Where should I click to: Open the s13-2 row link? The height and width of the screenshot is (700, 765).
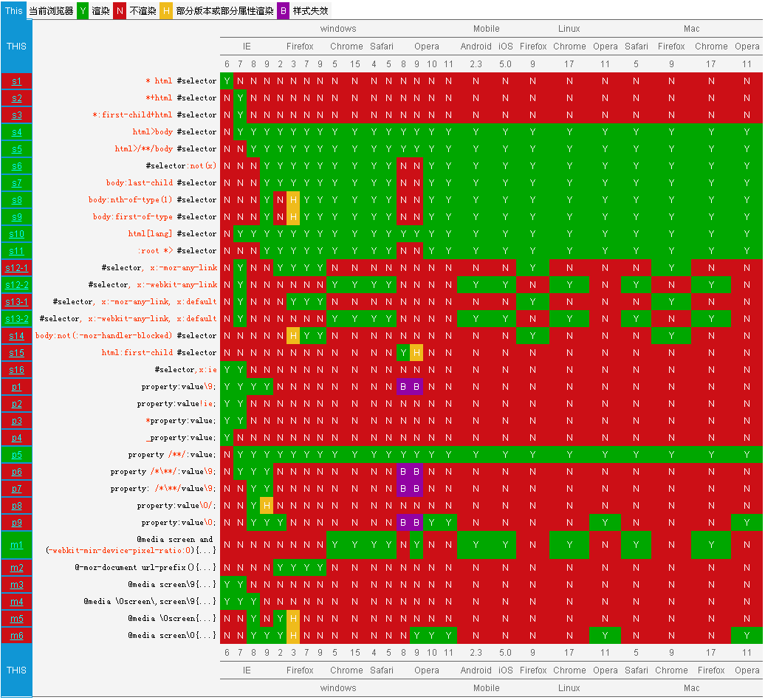pos(16,318)
